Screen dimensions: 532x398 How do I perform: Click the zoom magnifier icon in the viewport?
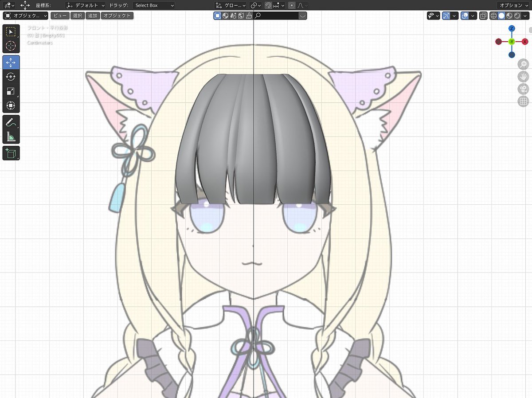pyautogui.click(x=523, y=64)
